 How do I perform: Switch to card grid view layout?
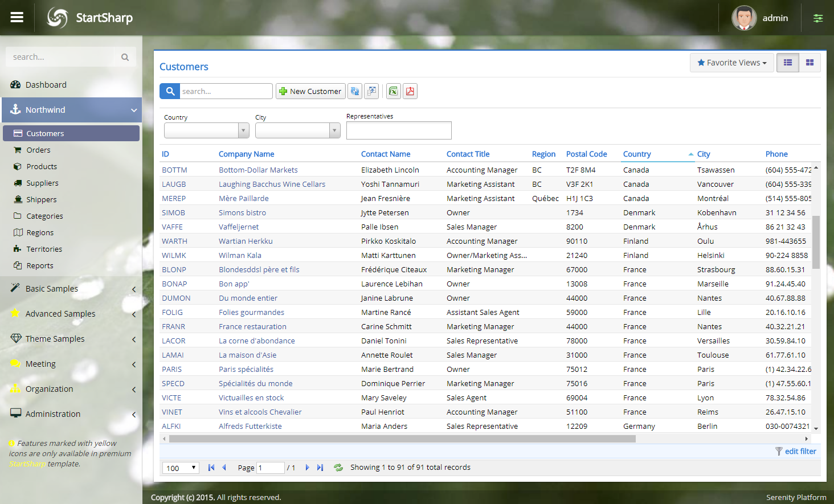810,63
